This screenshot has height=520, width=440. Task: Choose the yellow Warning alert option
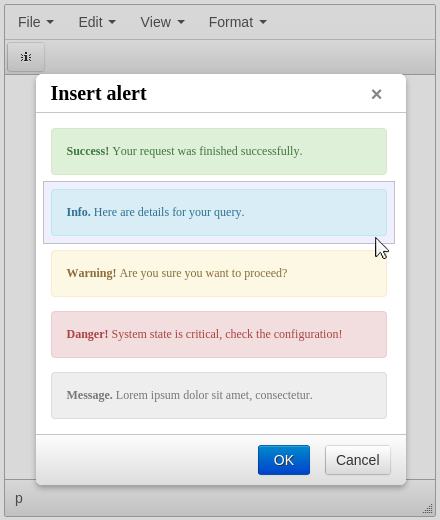(x=219, y=273)
